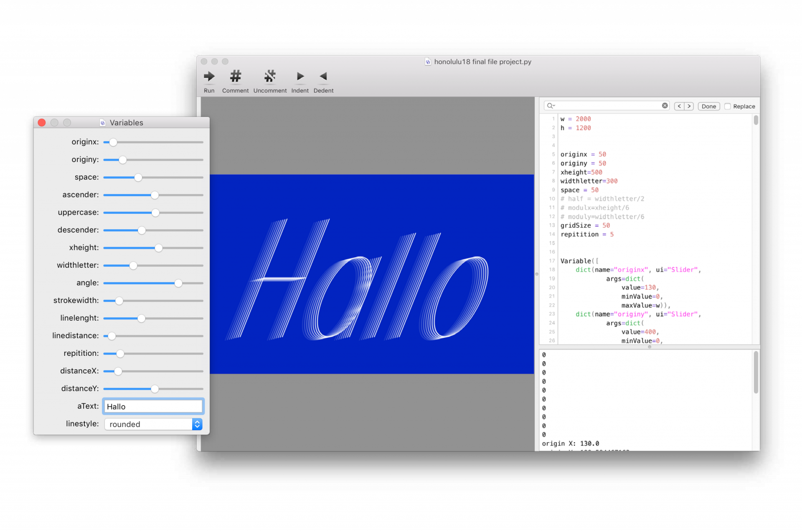Adjust the linelenght slider
802x532 pixels.
coord(153,318)
